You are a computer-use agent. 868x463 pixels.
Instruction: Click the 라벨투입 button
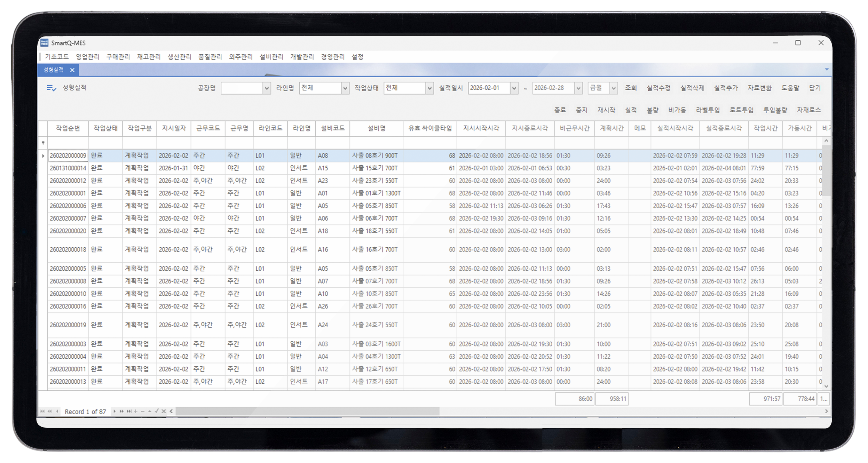point(708,110)
